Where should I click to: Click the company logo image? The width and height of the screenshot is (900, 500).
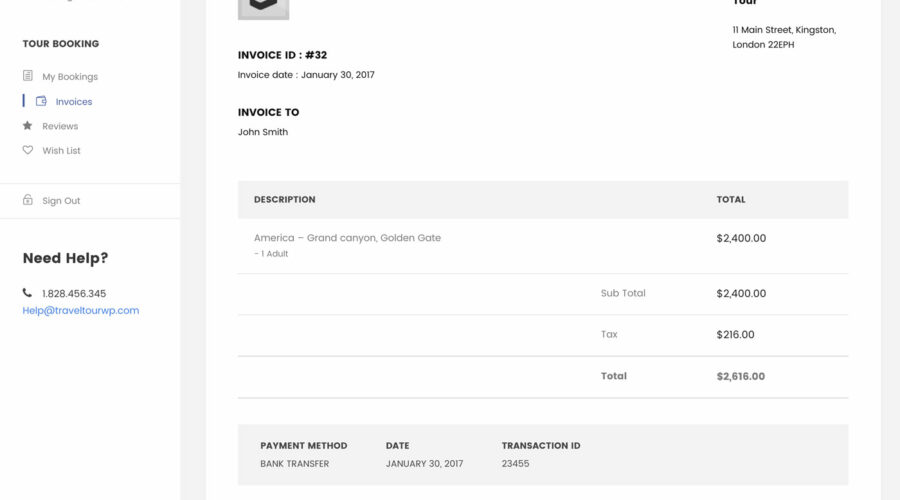pyautogui.click(x=263, y=8)
